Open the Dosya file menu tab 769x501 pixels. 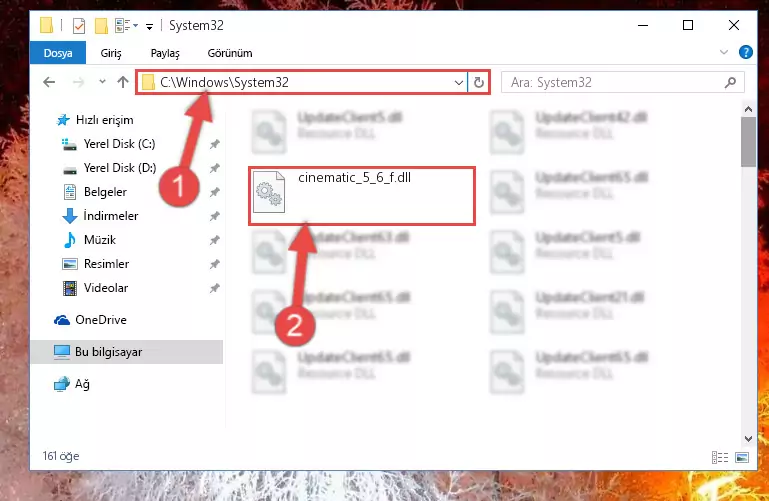coord(58,53)
